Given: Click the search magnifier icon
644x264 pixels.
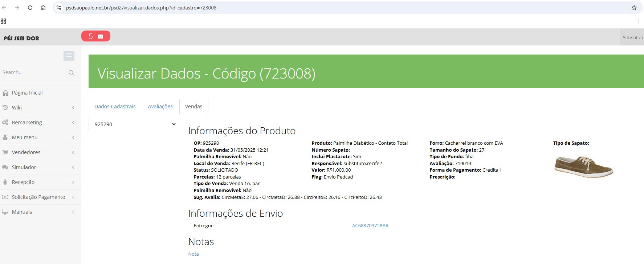Looking at the screenshot, I should tap(72, 73).
